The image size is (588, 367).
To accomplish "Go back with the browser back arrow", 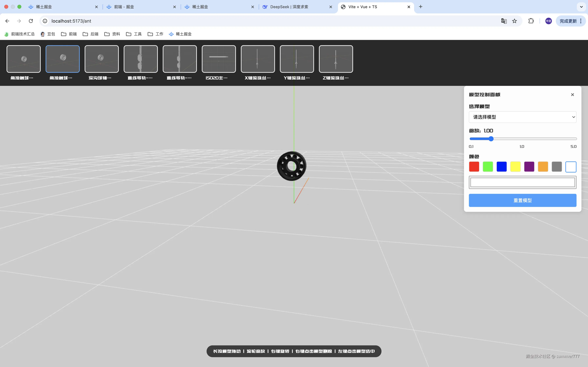I will coord(7,21).
